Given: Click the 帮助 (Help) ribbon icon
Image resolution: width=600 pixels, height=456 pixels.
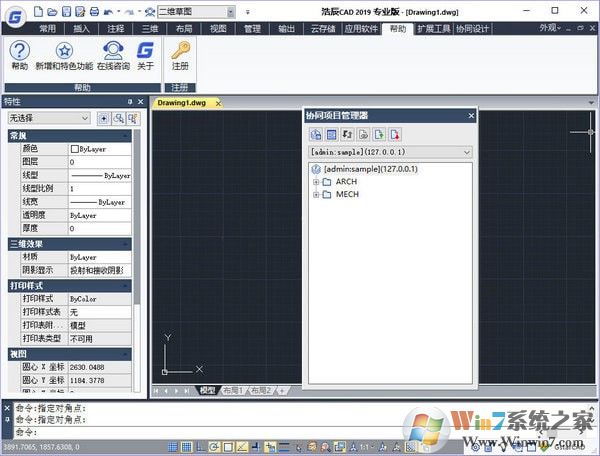Looking at the screenshot, I should pos(20,53).
